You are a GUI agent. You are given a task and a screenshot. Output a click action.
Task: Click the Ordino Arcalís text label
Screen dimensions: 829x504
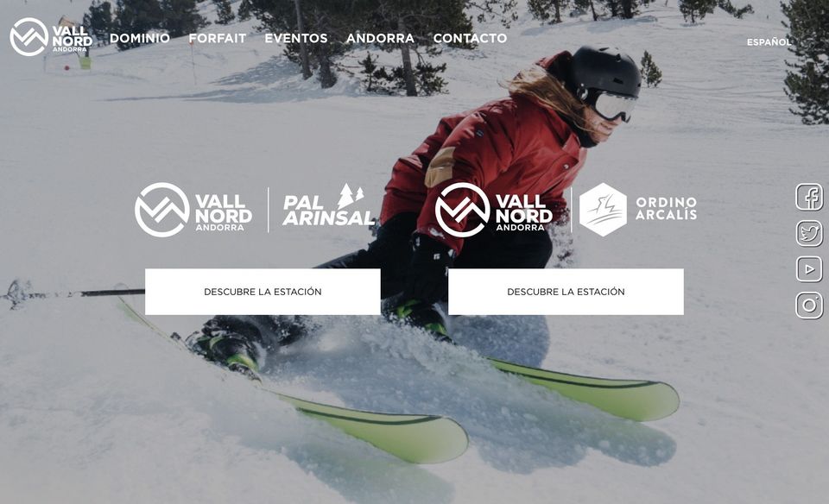click(666, 209)
